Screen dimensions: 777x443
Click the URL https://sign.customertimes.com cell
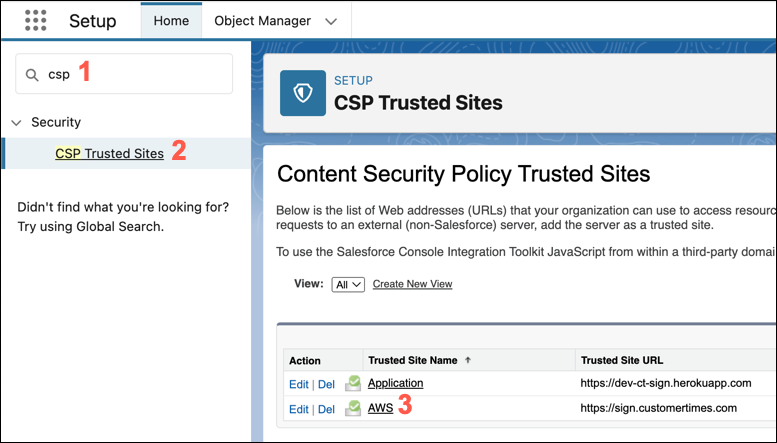click(x=658, y=408)
